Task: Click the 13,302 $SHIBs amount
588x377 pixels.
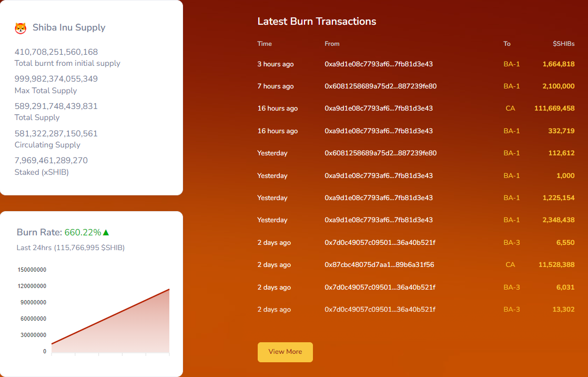Action: 564,310
